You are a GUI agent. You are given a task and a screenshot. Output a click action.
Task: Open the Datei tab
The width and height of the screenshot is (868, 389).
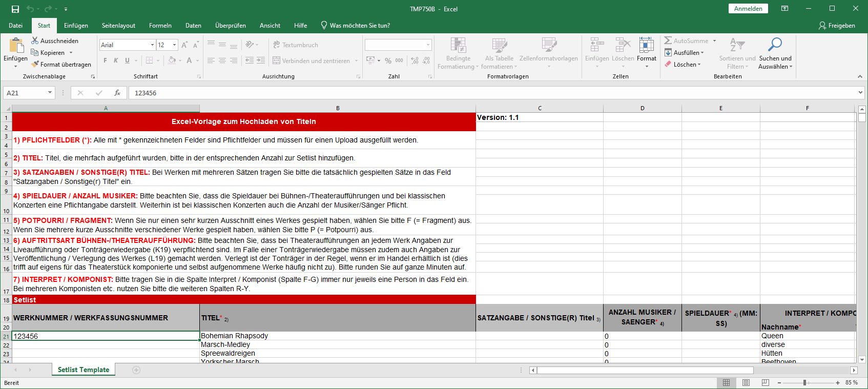(x=16, y=26)
